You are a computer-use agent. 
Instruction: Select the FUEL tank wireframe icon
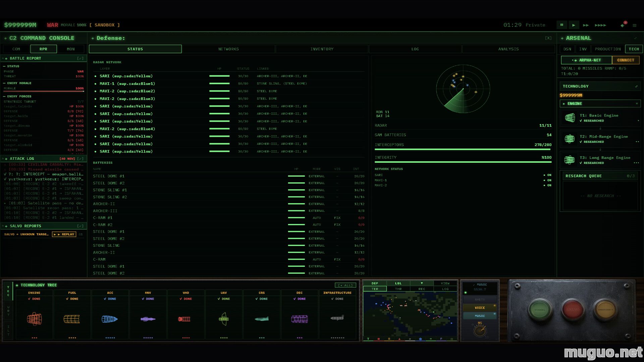[72, 319]
